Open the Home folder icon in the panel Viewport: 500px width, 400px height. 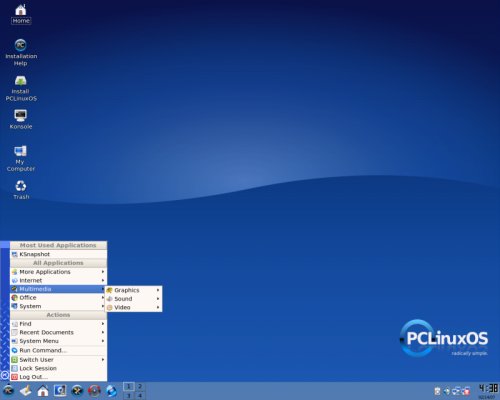[x=43, y=390]
